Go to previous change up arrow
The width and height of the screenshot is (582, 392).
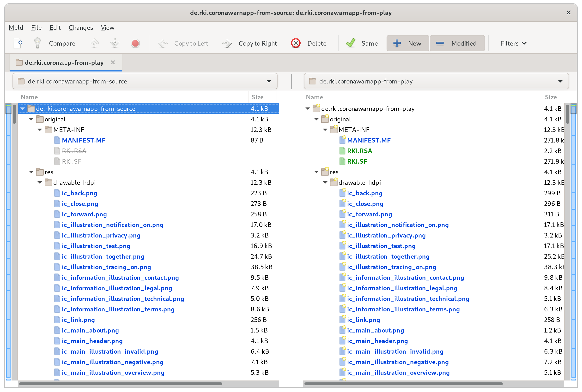point(94,43)
